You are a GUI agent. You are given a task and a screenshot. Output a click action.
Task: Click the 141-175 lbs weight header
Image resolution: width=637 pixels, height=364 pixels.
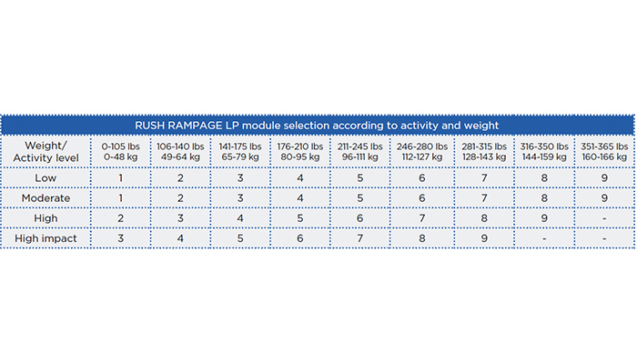pyautogui.click(x=239, y=149)
